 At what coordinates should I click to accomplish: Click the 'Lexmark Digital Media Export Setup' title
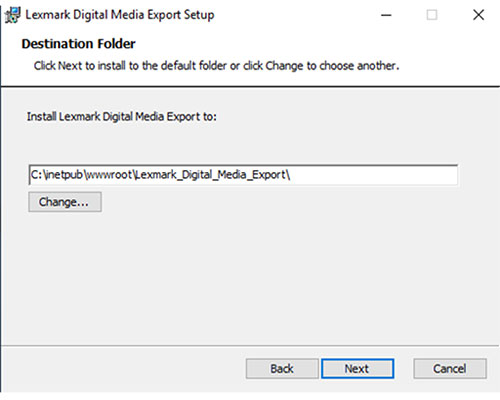coord(120,15)
